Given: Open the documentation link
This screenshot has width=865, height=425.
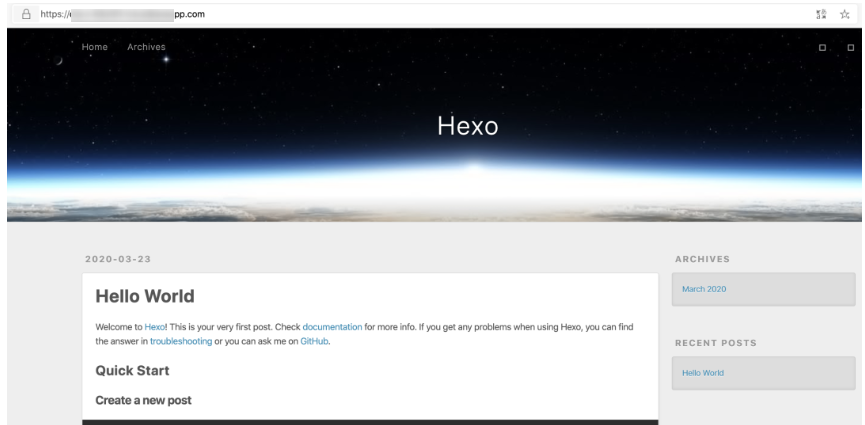Looking at the screenshot, I should [x=332, y=327].
